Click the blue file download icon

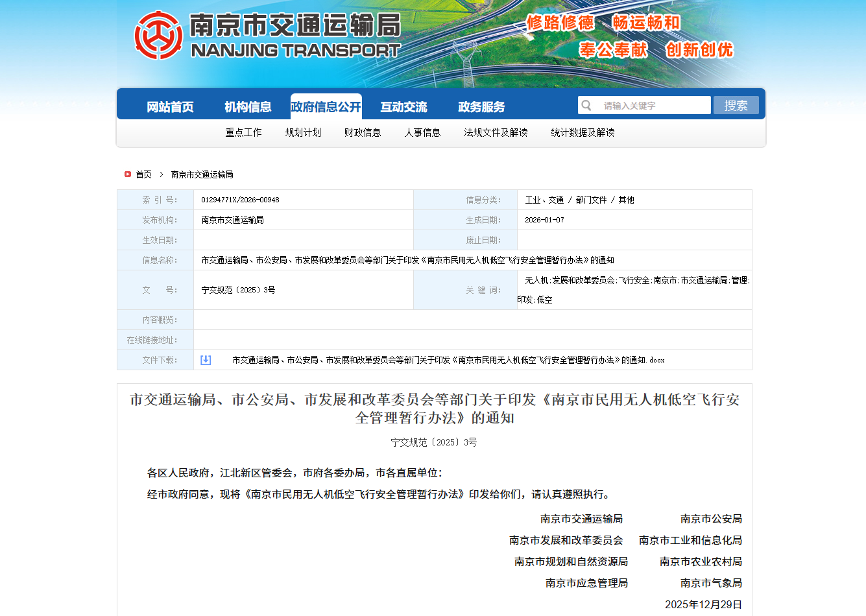[x=206, y=360]
